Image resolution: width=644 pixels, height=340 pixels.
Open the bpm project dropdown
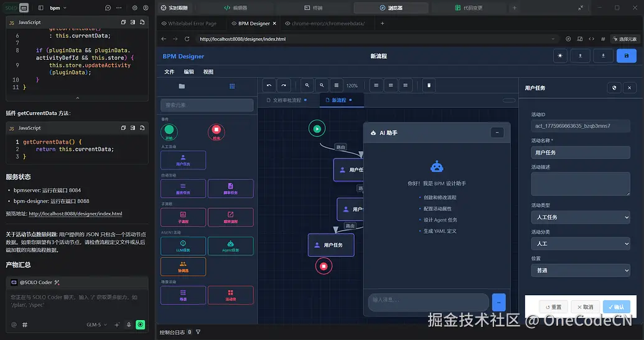tap(58, 8)
